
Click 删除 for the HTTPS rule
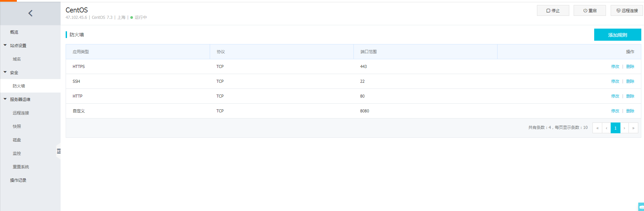630,67
